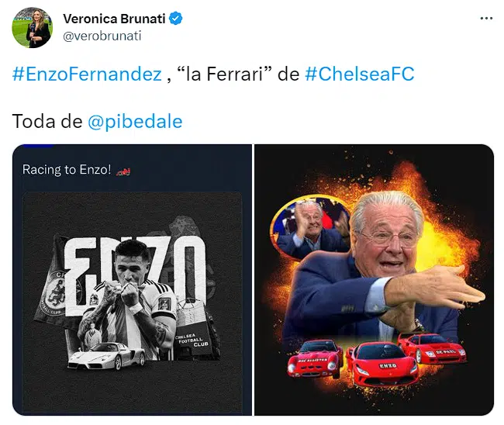Click the leftmost red vintage Ferrari
The height and width of the screenshot is (425, 504).
pos(315,358)
